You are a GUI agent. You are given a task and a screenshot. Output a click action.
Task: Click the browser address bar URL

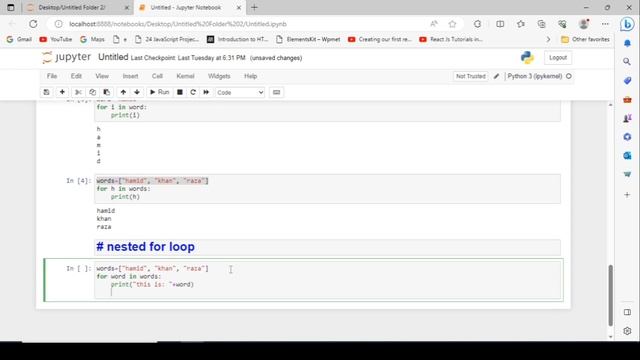178,24
